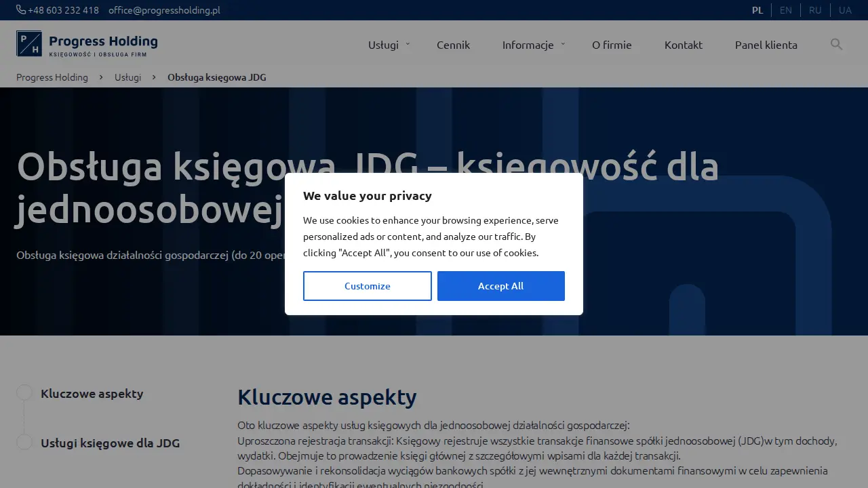Click the Obsługa księgowa JDG breadcrumb text
868x488 pixels.
(217, 77)
